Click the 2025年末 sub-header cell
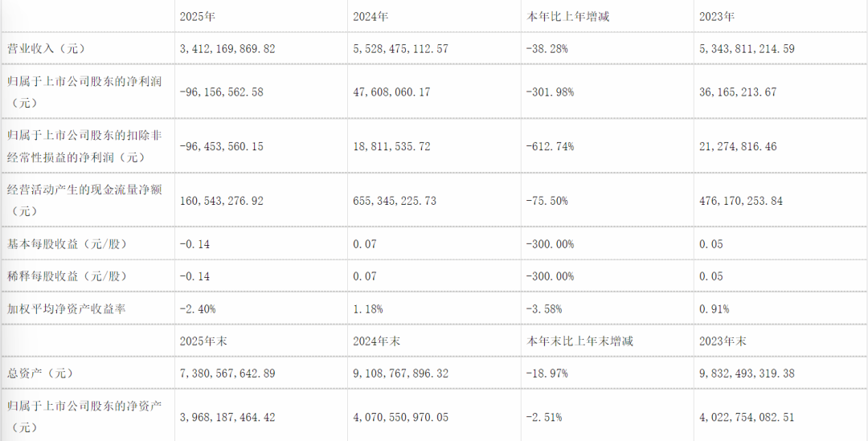 206,341
